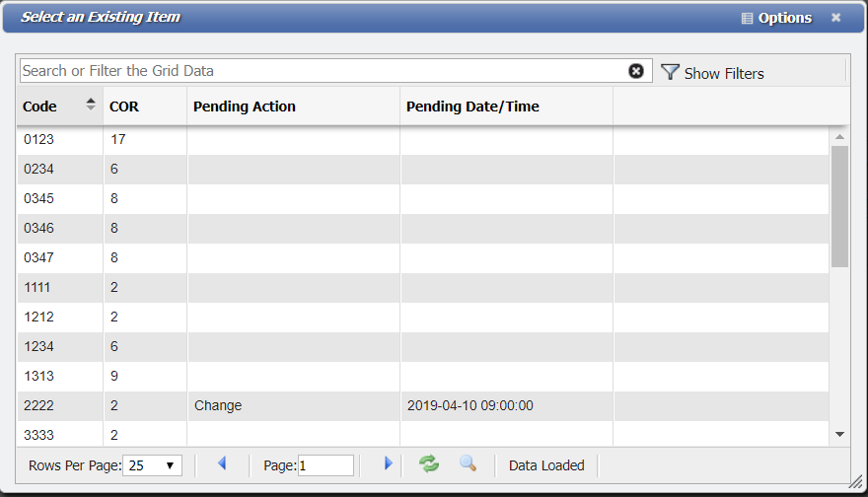868x497 pixels.
Task: Close the Select an Existing Item dialog
Action: pyautogui.click(x=836, y=18)
